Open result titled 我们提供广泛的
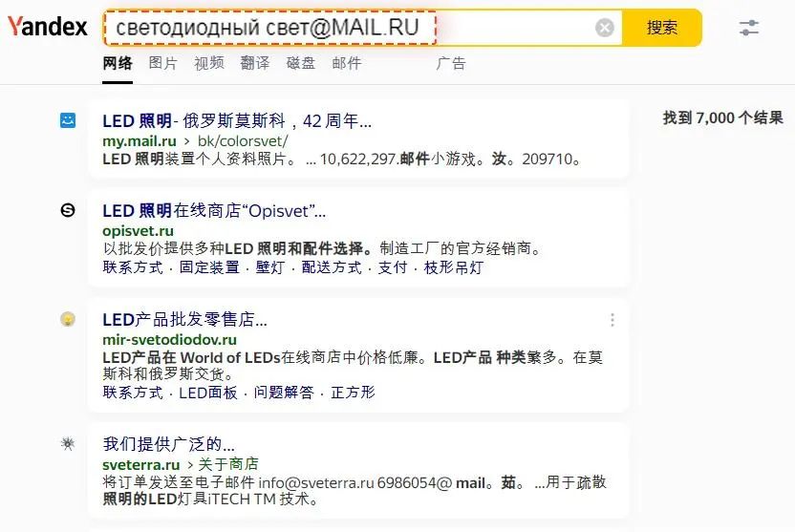Image resolution: width=795 pixels, height=532 pixels. point(168,444)
